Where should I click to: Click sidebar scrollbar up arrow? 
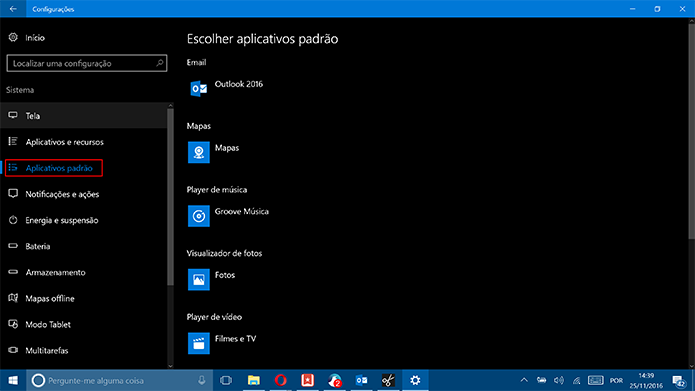(x=170, y=106)
